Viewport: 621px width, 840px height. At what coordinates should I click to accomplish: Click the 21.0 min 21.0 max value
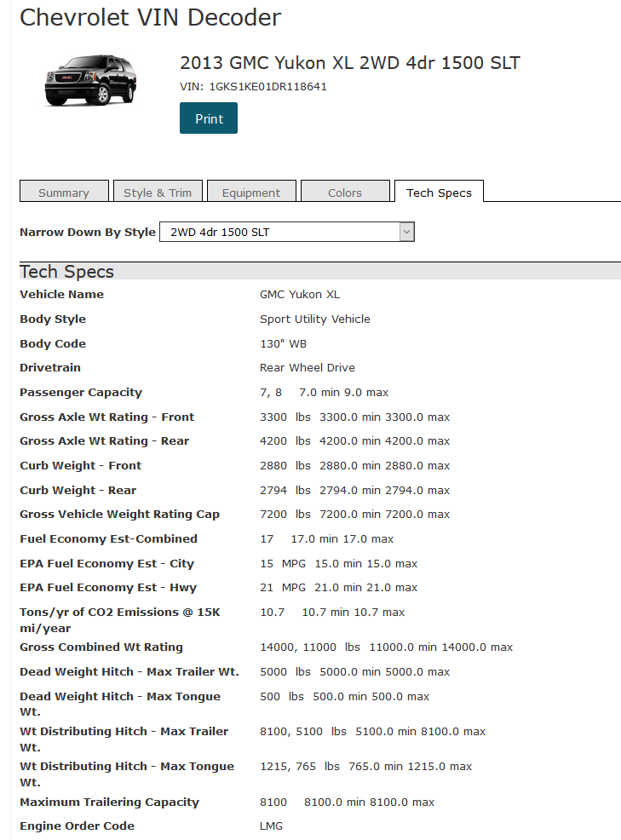click(x=366, y=588)
